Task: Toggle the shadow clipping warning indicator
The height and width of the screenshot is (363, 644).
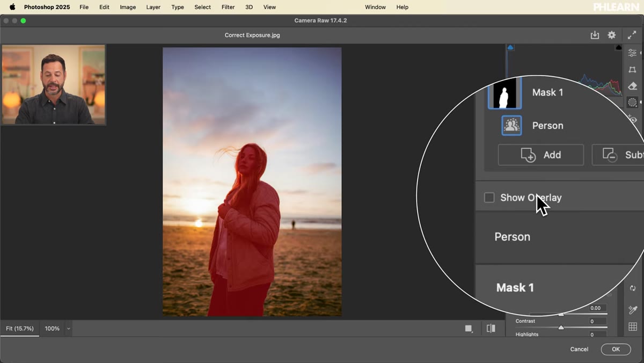Action: pos(510,47)
